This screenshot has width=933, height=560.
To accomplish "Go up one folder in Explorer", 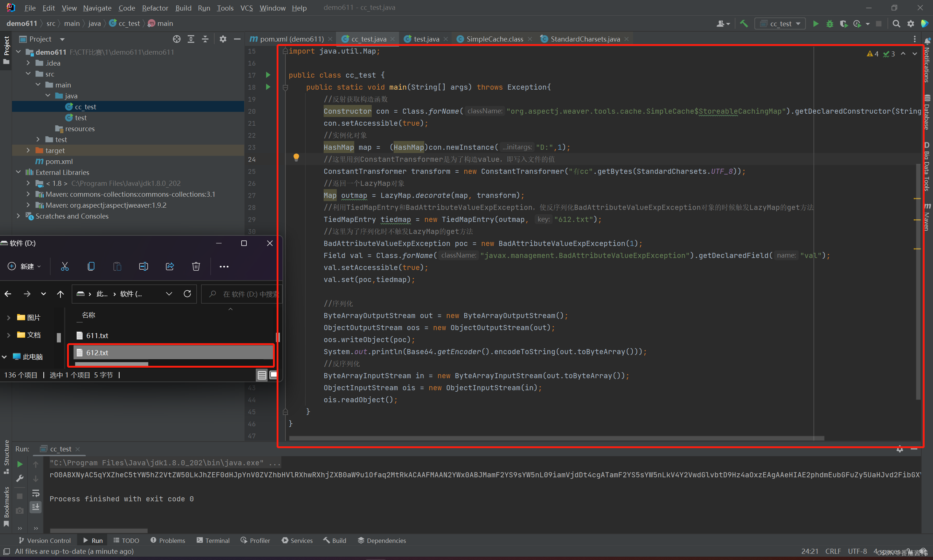I will click(x=60, y=294).
